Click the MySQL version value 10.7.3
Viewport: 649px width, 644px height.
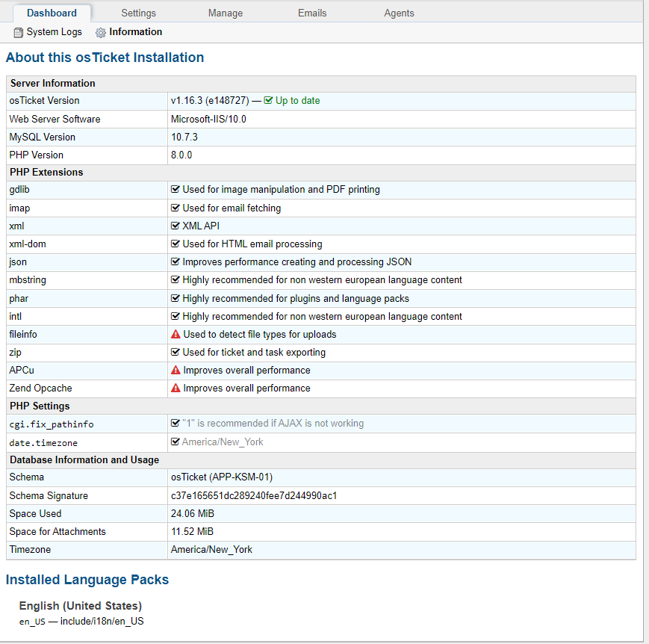click(x=184, y=137)
